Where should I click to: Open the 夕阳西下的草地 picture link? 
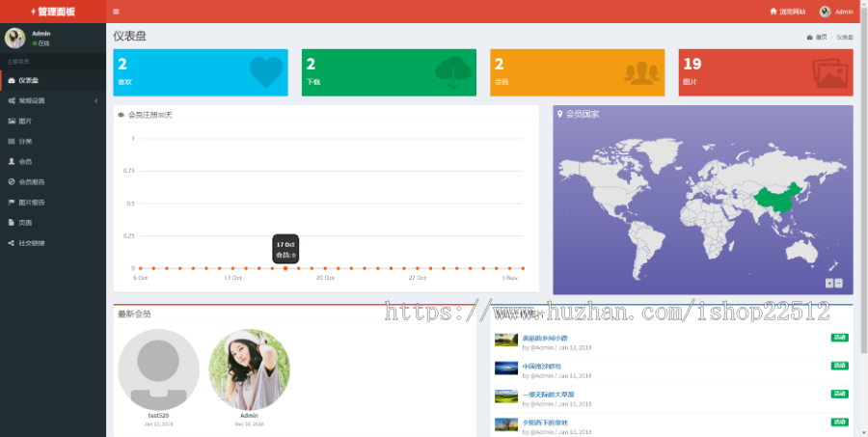point(545,423)
